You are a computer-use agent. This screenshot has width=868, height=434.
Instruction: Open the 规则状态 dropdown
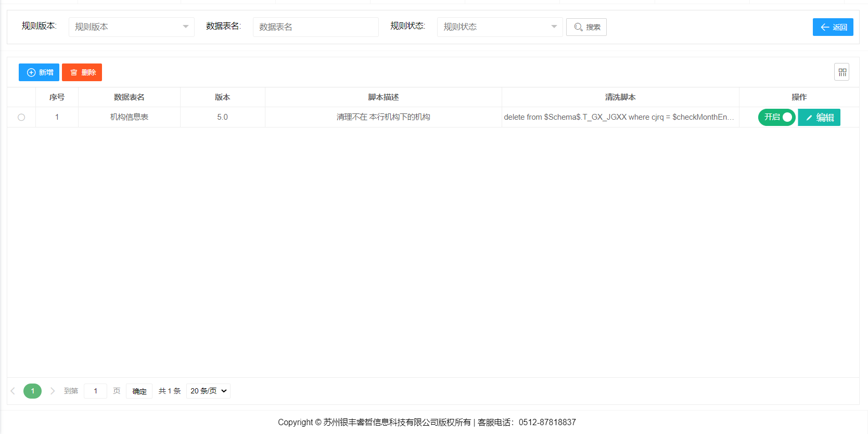tap(500, 27)
